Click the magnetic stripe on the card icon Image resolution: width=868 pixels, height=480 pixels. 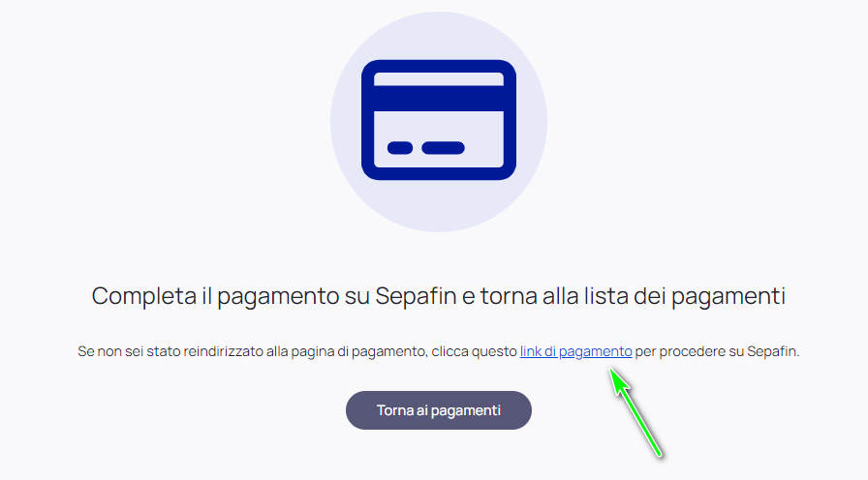pos(439,99)
